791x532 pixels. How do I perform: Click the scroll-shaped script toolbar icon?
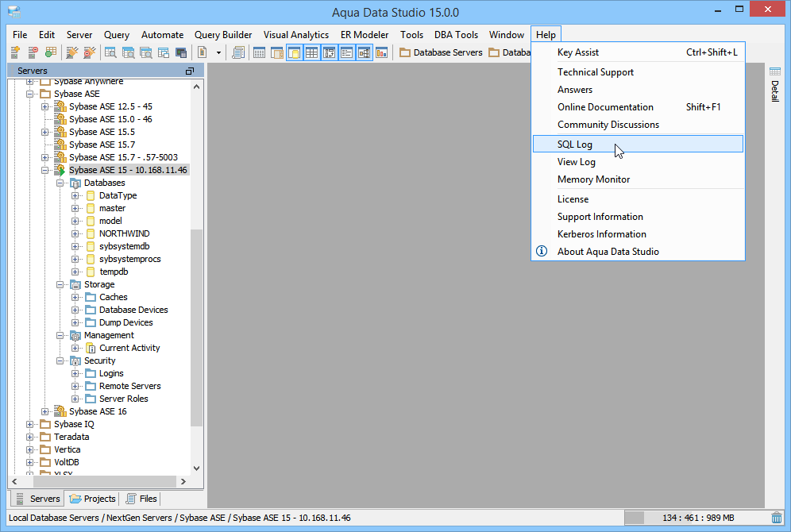(238, 52)
